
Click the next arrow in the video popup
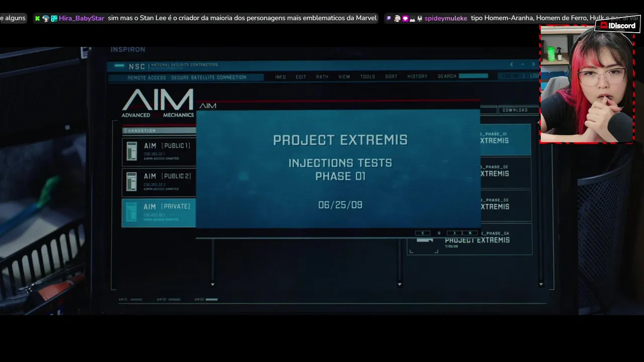(454, 233)
